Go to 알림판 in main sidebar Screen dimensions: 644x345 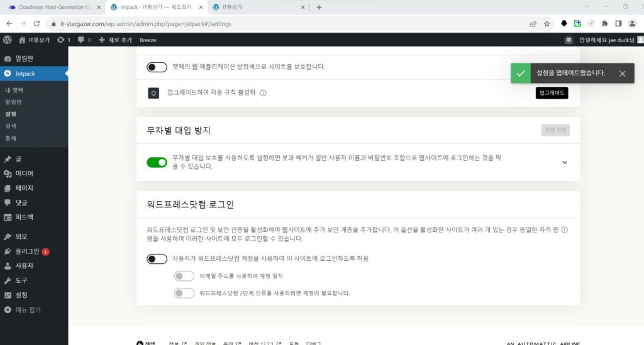coord(34,58)
